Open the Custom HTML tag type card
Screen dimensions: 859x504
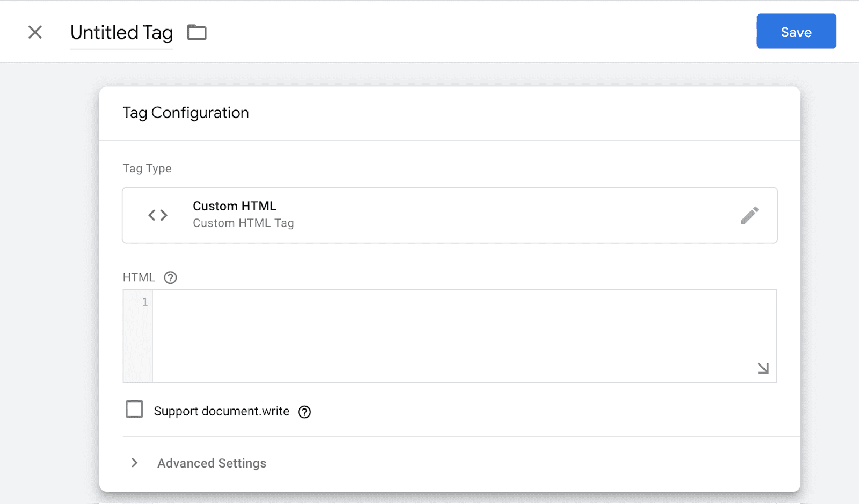pyautogui.click(x=376, y=215)
